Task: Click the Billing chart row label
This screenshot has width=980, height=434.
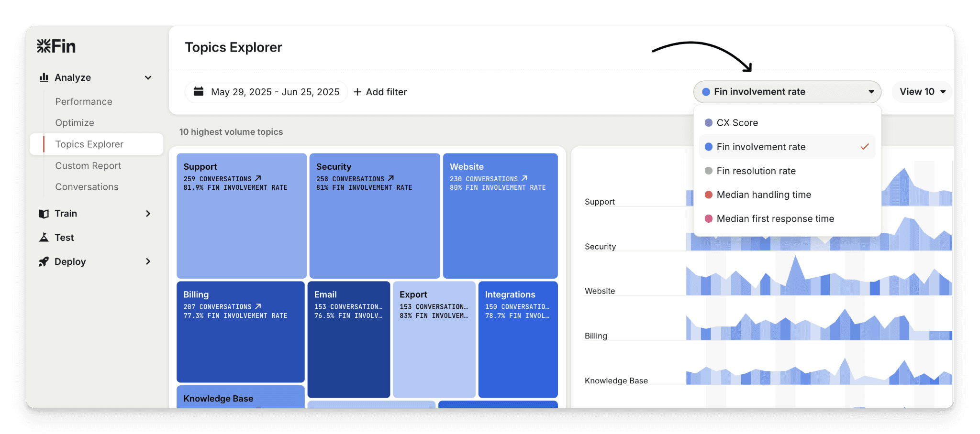Action: click(596, 336)
